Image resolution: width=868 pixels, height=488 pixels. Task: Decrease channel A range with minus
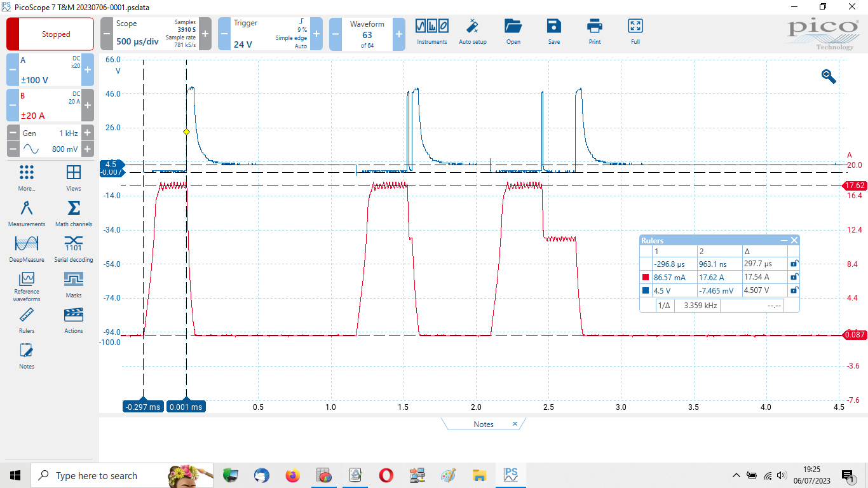(12, 70)
